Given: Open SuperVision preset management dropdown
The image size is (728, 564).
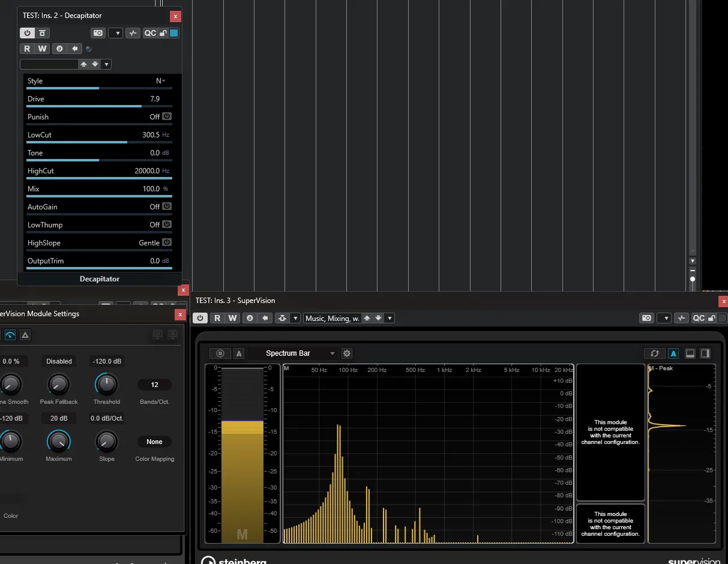Looking at the screenshot, I should [390, 318].
